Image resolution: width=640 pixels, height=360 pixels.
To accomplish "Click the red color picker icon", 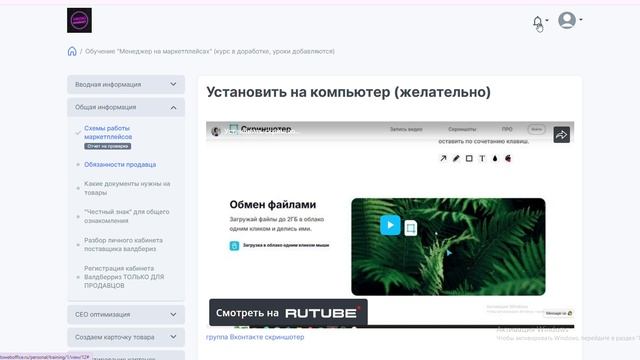I will point(508,158).
